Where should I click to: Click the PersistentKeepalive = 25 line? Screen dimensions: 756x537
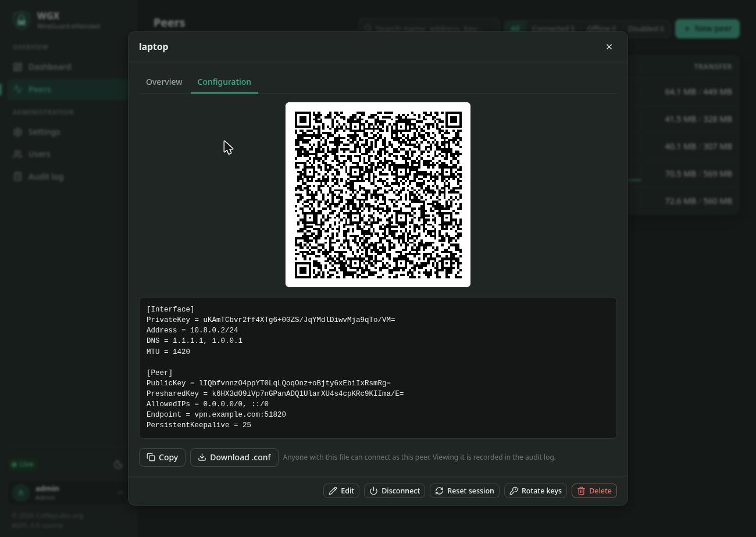click(x=199, y=425)
